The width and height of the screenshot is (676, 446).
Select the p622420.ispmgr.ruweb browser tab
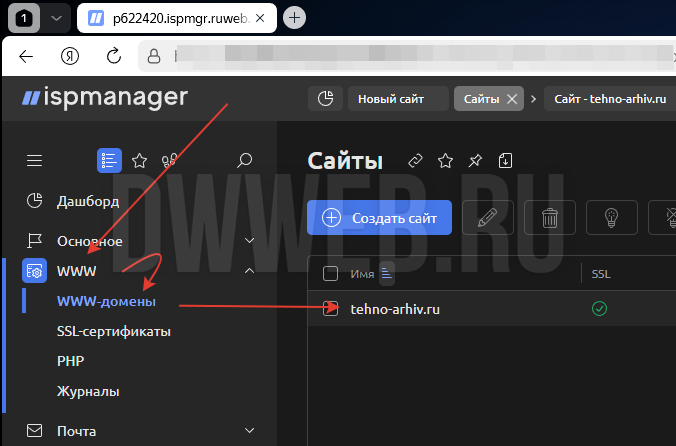177,18
